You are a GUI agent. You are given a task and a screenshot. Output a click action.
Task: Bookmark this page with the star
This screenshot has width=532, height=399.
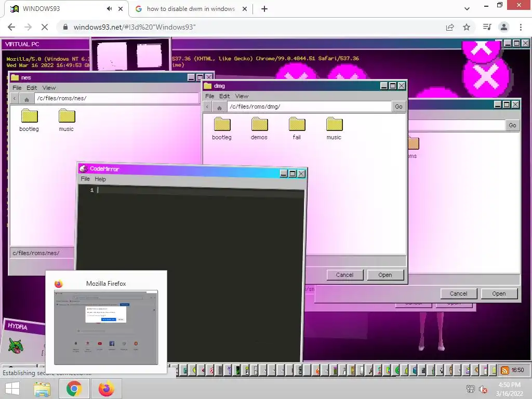point(467,27)
